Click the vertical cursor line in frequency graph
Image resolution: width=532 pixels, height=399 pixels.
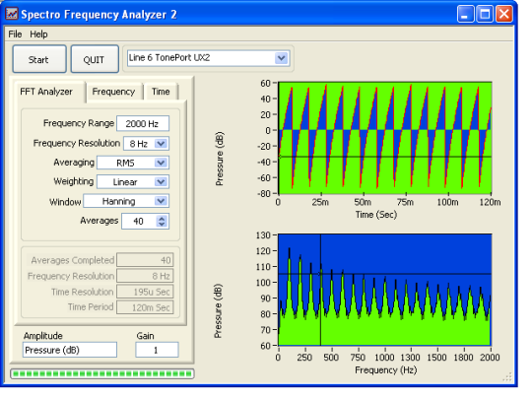pos(320,290)
